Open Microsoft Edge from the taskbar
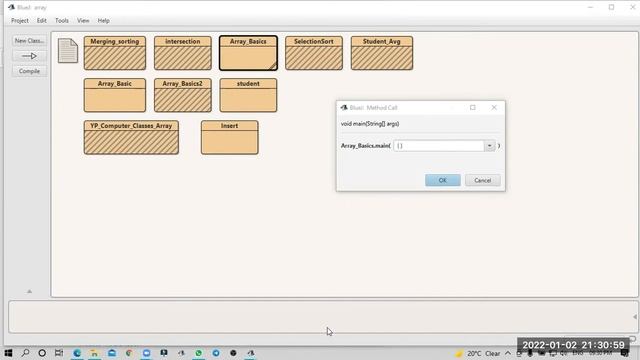Image resolution: width=640 pixels, height=360 pixels. click(77, 353)
